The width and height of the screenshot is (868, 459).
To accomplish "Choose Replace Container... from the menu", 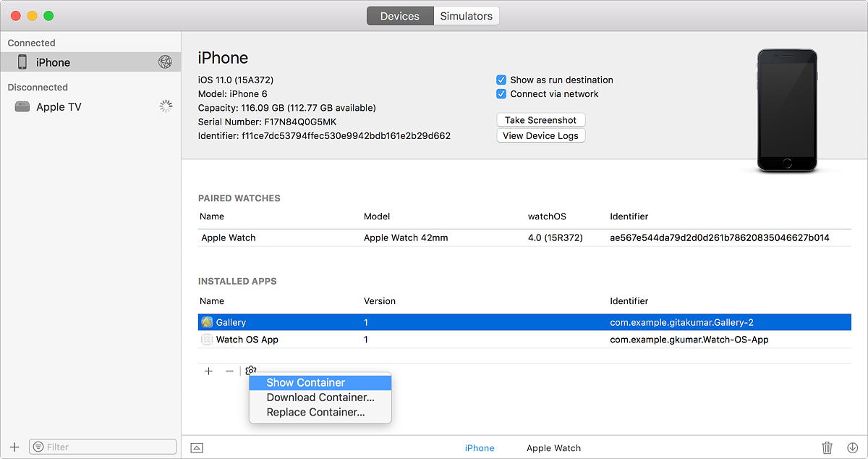I will 320,413.
